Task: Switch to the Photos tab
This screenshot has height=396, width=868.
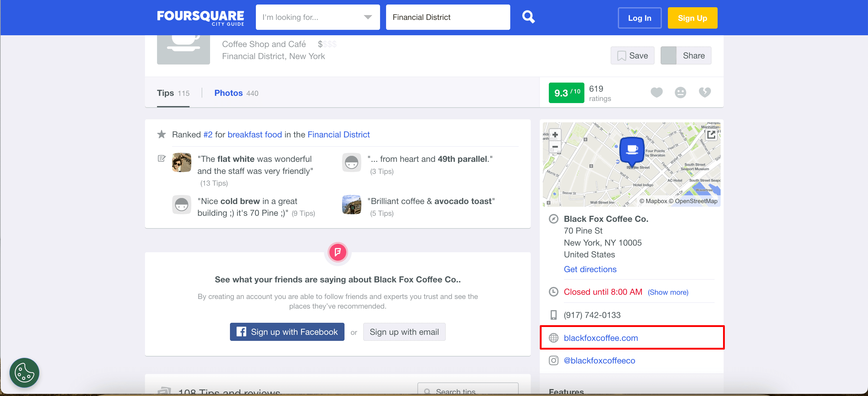Action: point(236,93)
